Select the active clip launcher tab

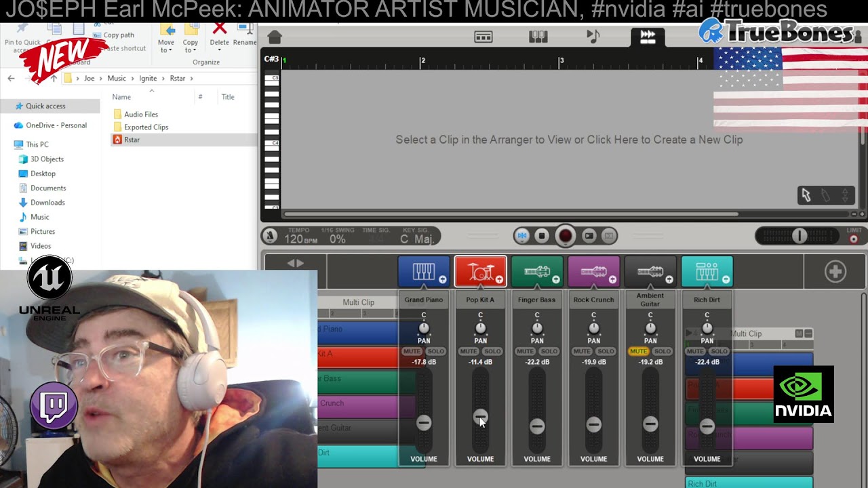(648, 37)
